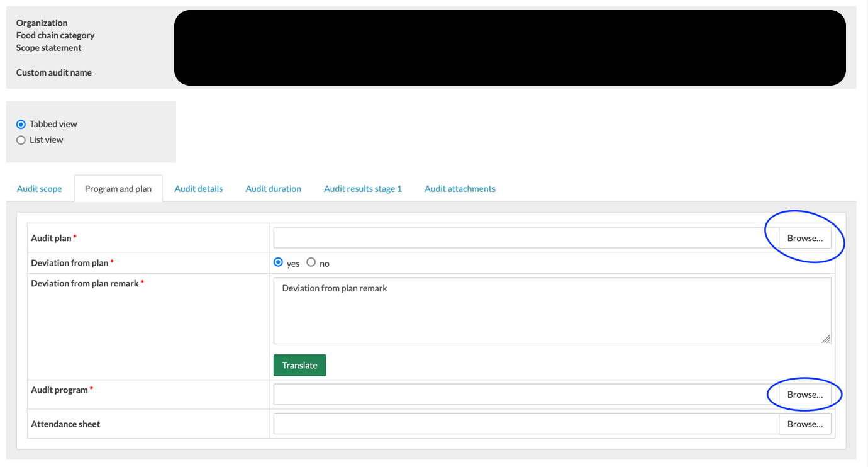Switch to List view option
The height and width of the screenshot is (467, 868).
pyautogui.click(x=21, y=140)
